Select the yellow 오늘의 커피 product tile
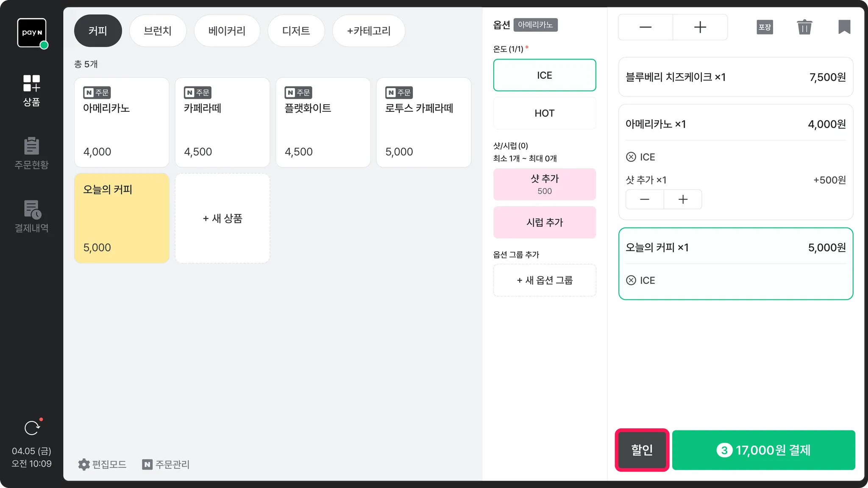This screenshot has width=868, height=488. 122,218
